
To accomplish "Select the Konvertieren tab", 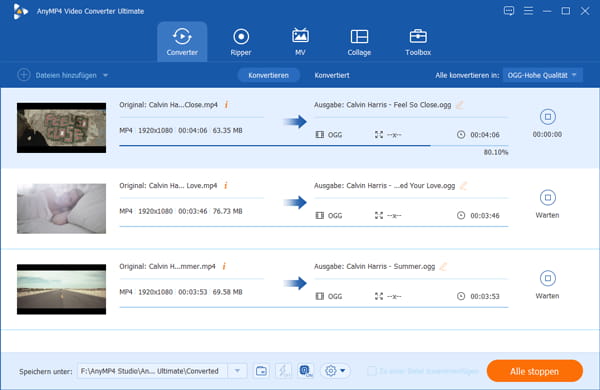I will click(x=268, y=75).
